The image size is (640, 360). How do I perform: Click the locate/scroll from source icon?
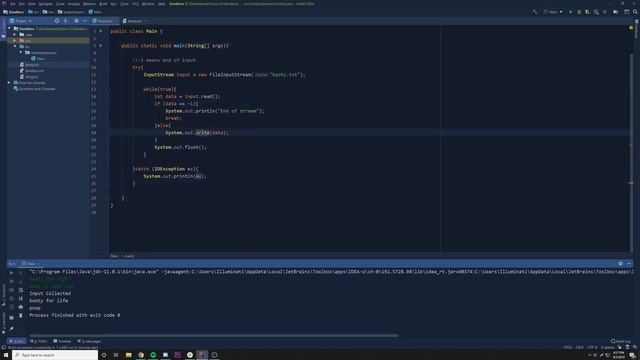coord(57,21)
